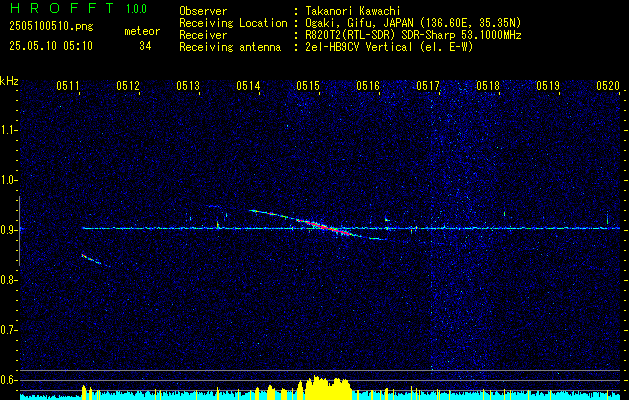Click the short echo trace near 0.85 kHz

point(91,259)
